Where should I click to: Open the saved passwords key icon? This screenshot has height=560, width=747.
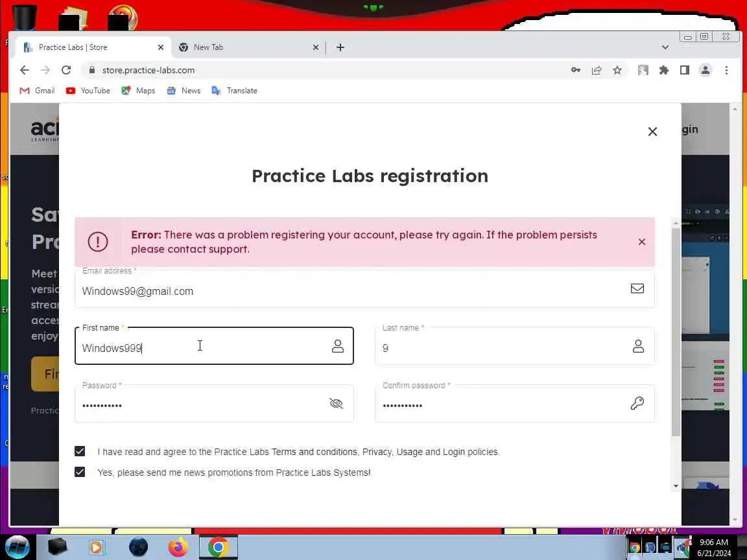click(x=576, y=70)
